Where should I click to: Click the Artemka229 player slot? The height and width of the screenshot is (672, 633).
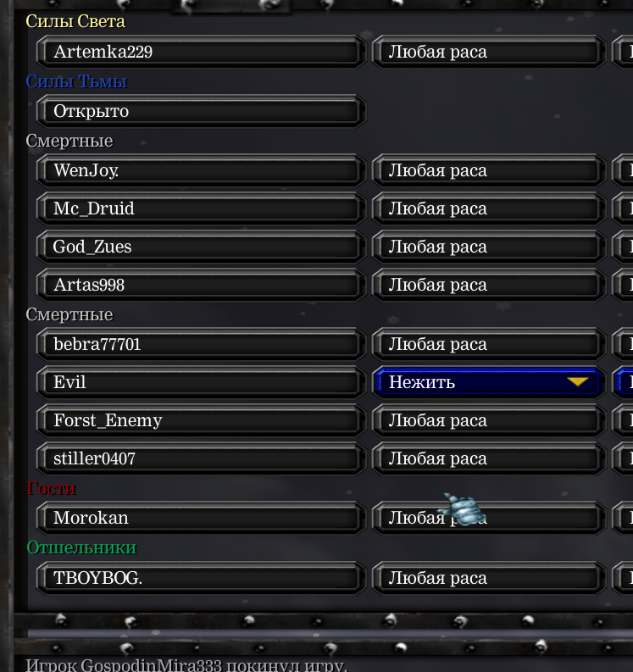202,52
